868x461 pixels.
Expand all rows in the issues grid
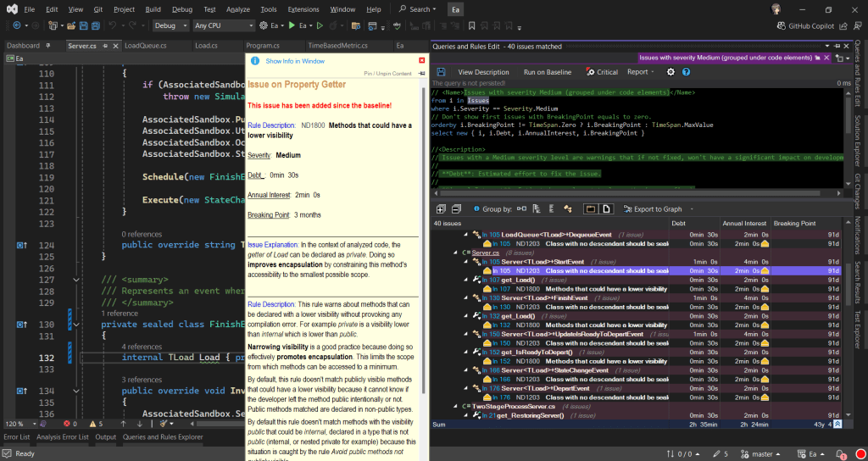tap(440, 208)
